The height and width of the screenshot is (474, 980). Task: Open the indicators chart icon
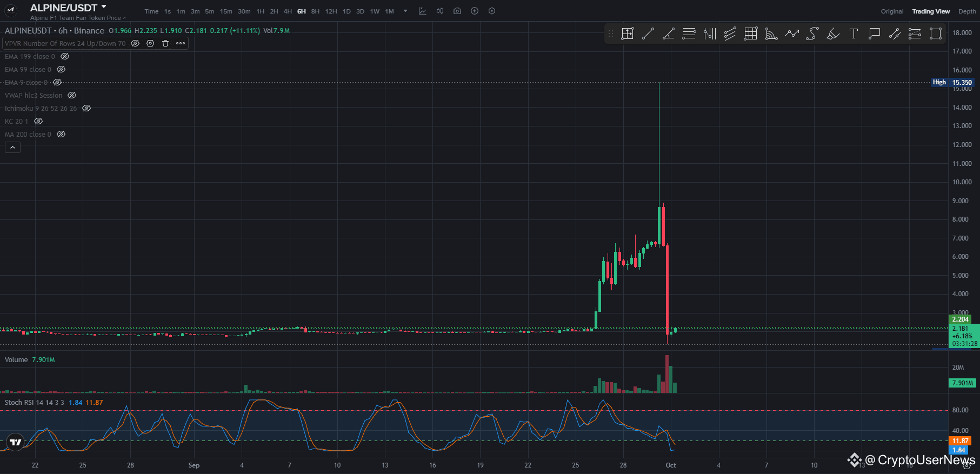click(x=423, y=11)
